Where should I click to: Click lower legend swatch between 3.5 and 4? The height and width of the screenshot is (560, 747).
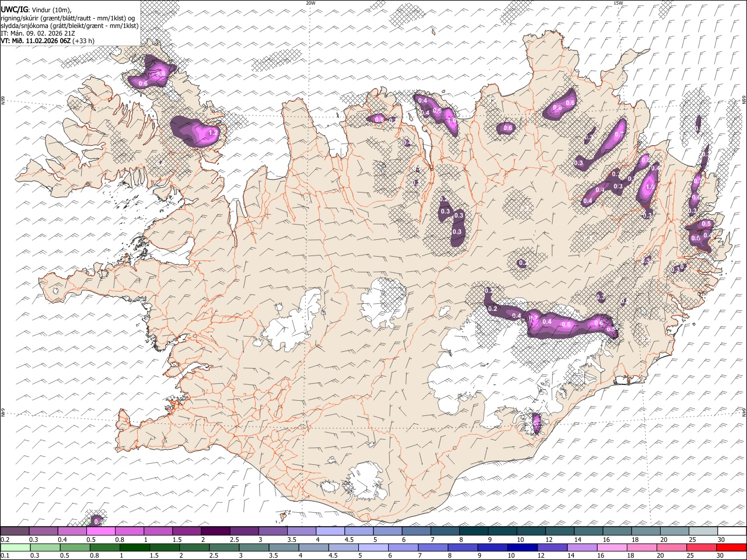pos(284,548)
